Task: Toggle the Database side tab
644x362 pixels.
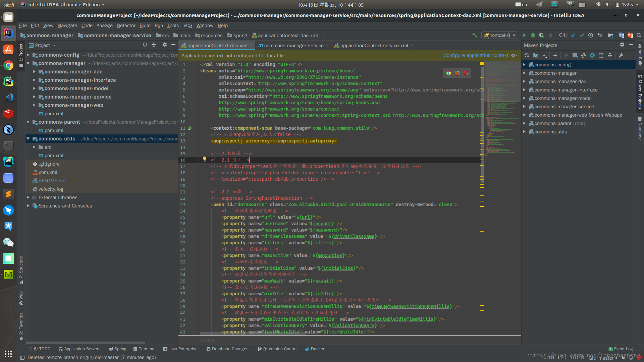Action: click(x=640, y=128)
